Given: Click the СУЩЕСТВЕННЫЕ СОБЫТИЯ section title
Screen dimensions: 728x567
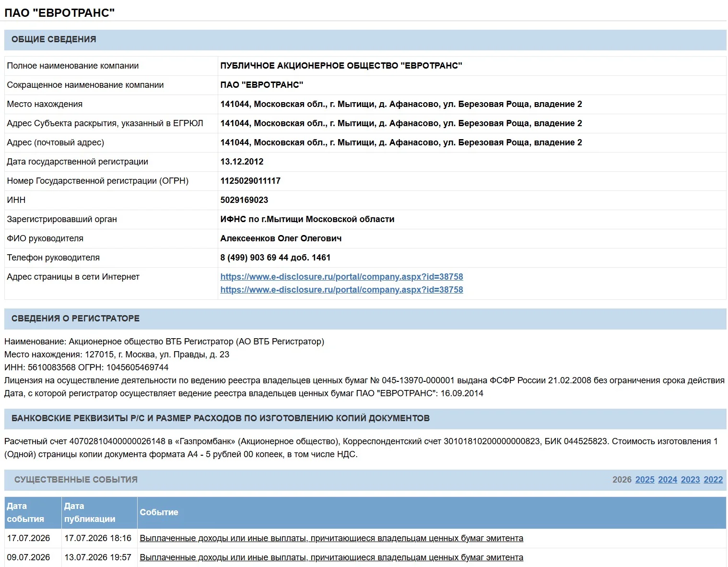Looking at the screenshot, I should click(x=76, y=480).
